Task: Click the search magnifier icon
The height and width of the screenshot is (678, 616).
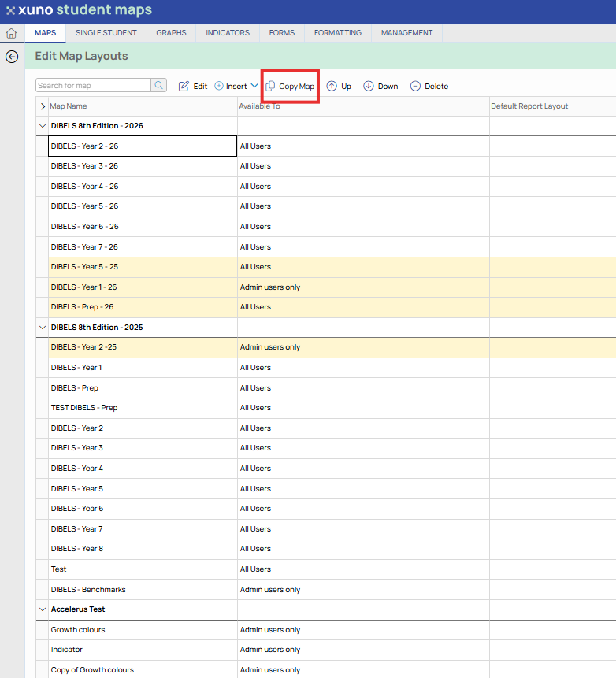Action: pyautogui.click(x=159, y=85)
